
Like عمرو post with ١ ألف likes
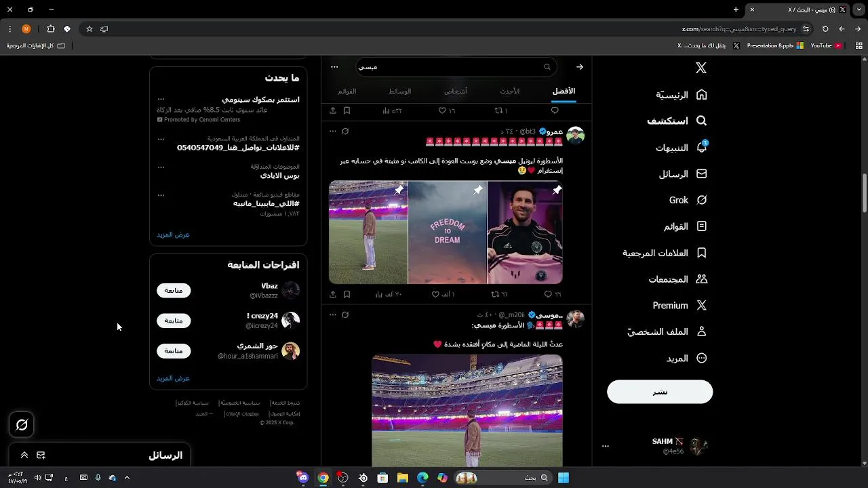(x=443, y=294)
